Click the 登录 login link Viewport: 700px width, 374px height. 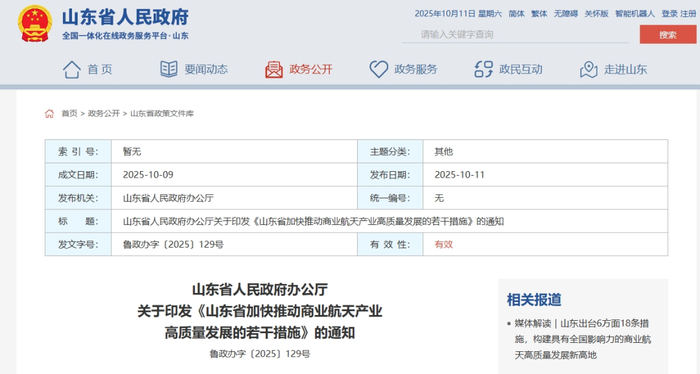coord(669,14)
